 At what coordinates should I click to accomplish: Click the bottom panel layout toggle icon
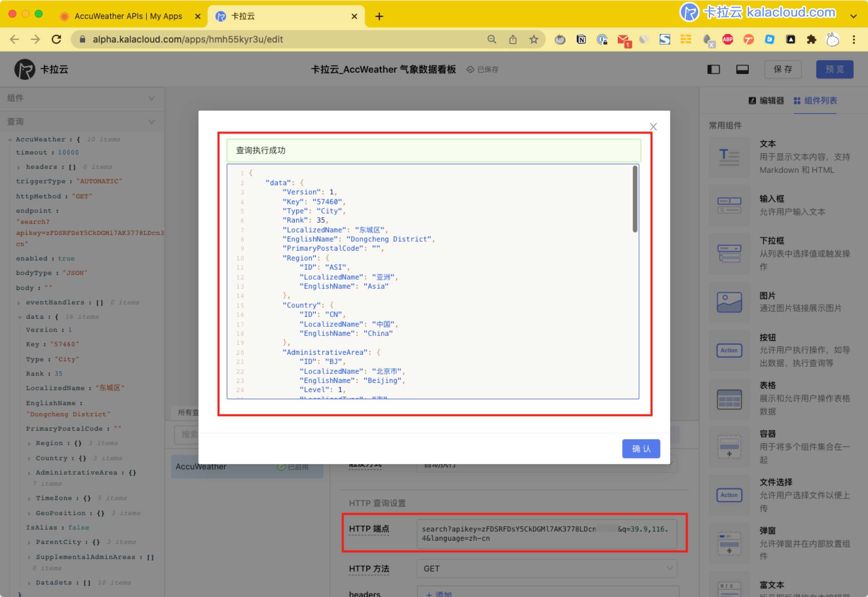tap(742, 70)
